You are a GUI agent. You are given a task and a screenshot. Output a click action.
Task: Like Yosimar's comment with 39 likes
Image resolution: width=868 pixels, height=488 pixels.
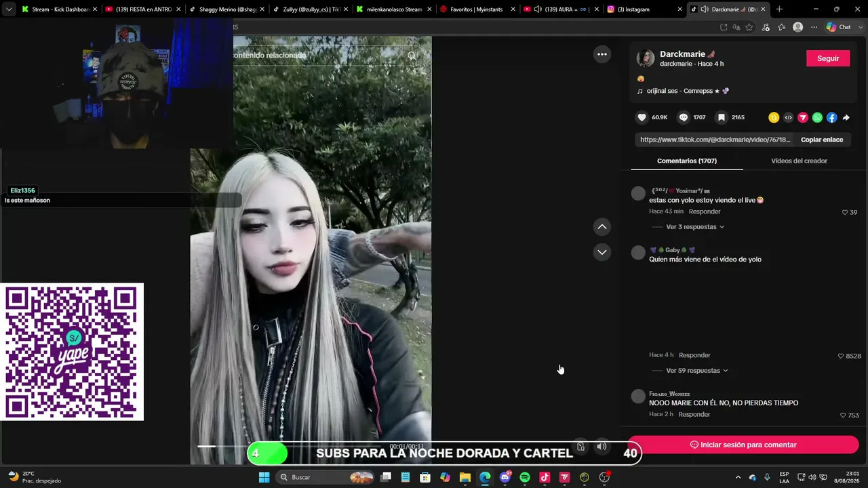tap(845, 212)
